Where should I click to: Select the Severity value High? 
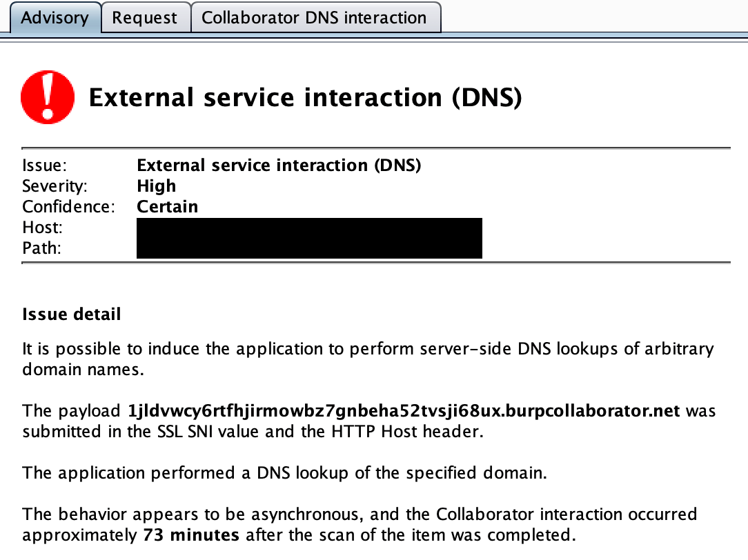pyautogui.click(x=157, y=186)
